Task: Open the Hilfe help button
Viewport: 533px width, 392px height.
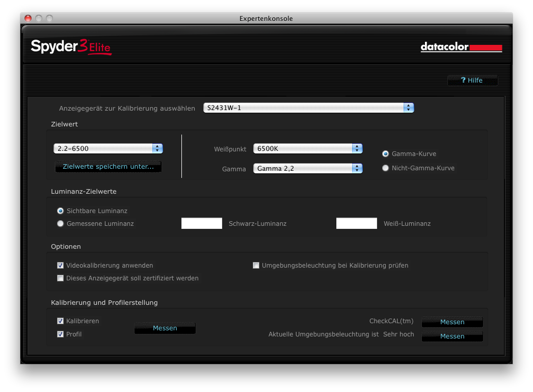Action: pyautogui.click(x=472, y=81)
